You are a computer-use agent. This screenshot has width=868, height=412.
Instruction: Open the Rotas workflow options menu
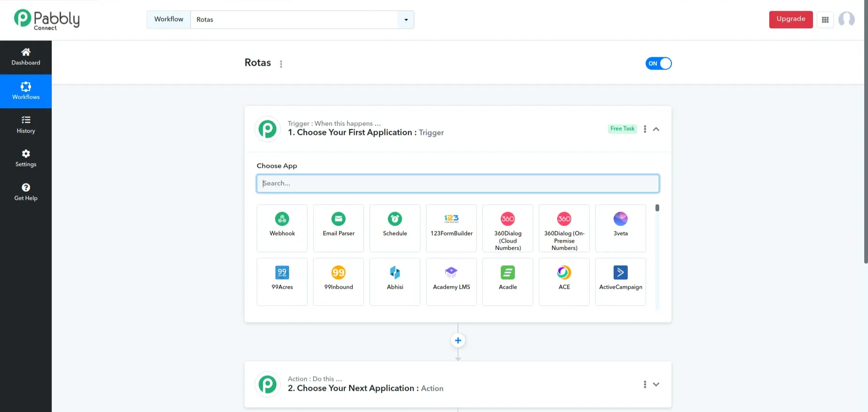[x=281, y=64]
